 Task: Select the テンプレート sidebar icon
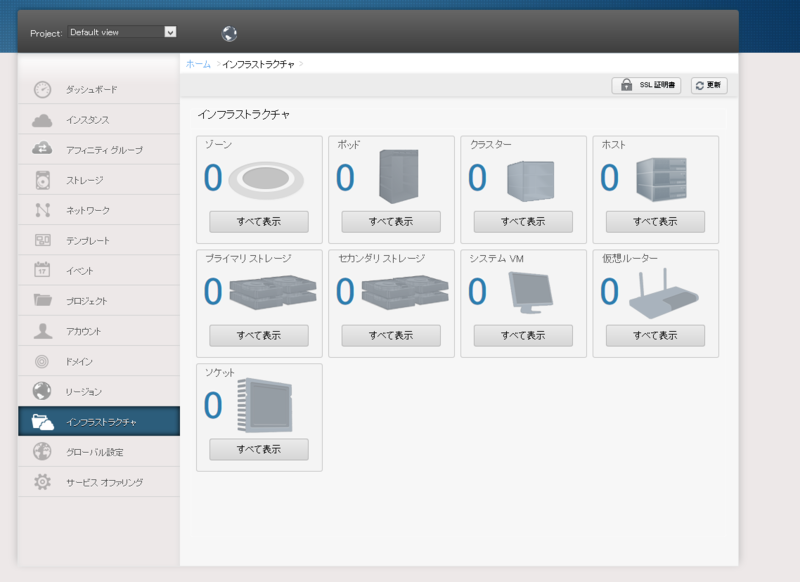click(40, 240)
